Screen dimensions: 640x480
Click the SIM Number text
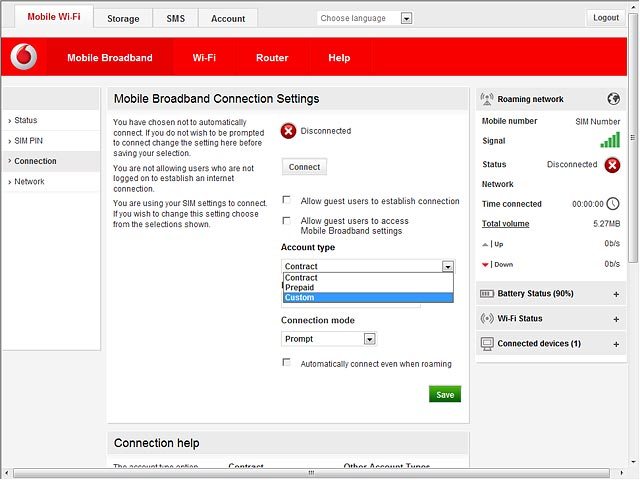click(598, 122)
